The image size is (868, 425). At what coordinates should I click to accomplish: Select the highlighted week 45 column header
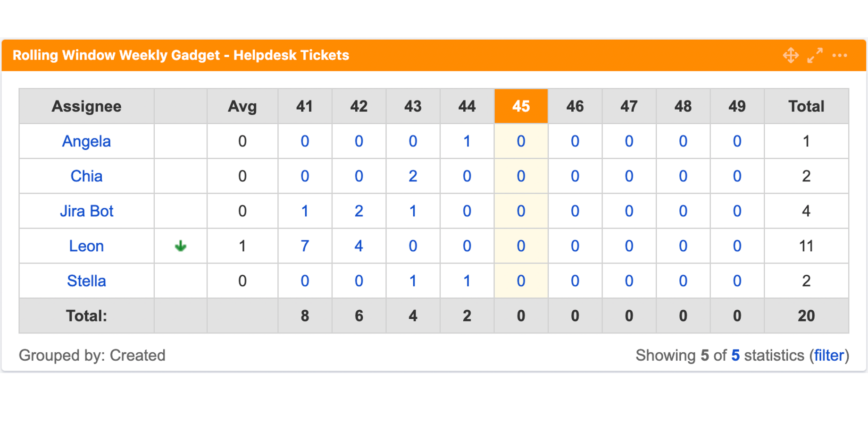[521, 106]
